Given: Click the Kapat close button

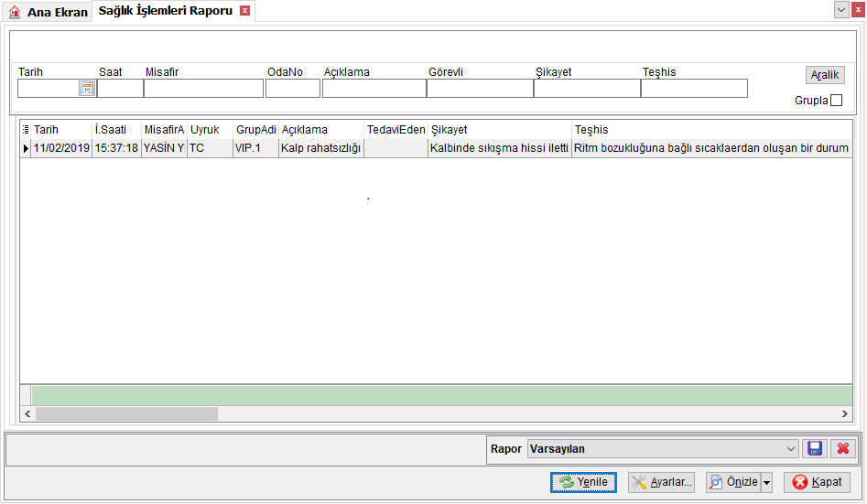Looking at the screenshot, I should pyautogui.click(x=817, y=482).
